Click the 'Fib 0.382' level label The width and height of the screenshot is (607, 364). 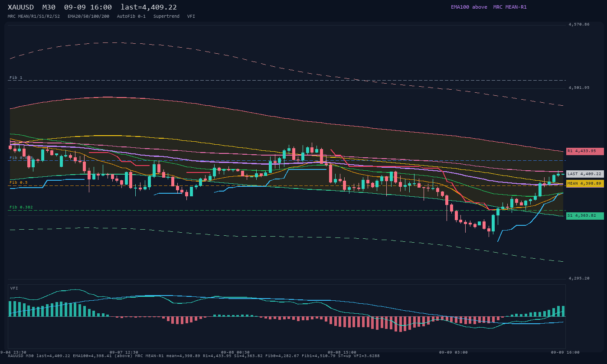point(21,207)
